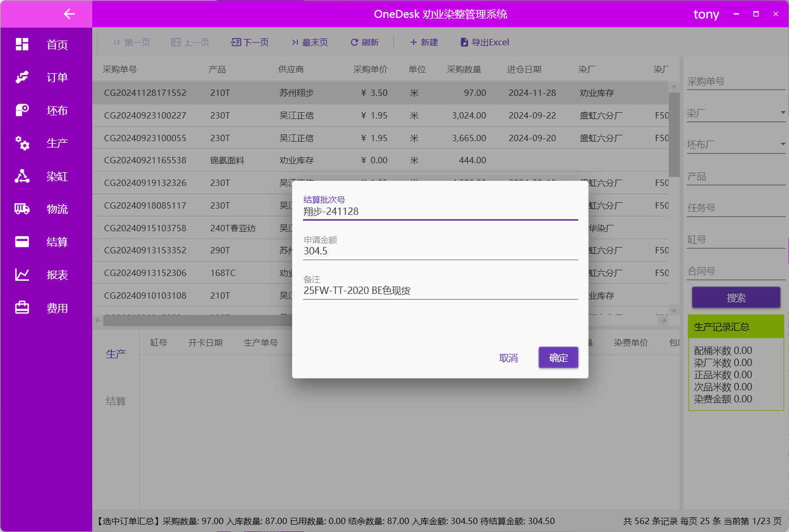Image resolution: width=789 pixels, height=532 pixels.
Task: Select the 染缸 dye vat icon
Action: pyautogui.click(x=22, y=176)
